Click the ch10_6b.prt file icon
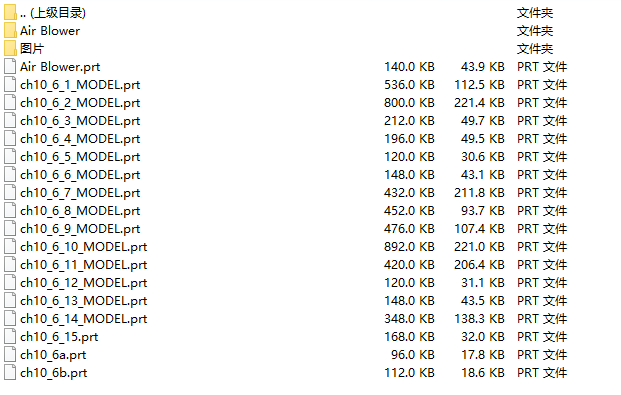Screen dimensions: 621x395 coord(10,372)
